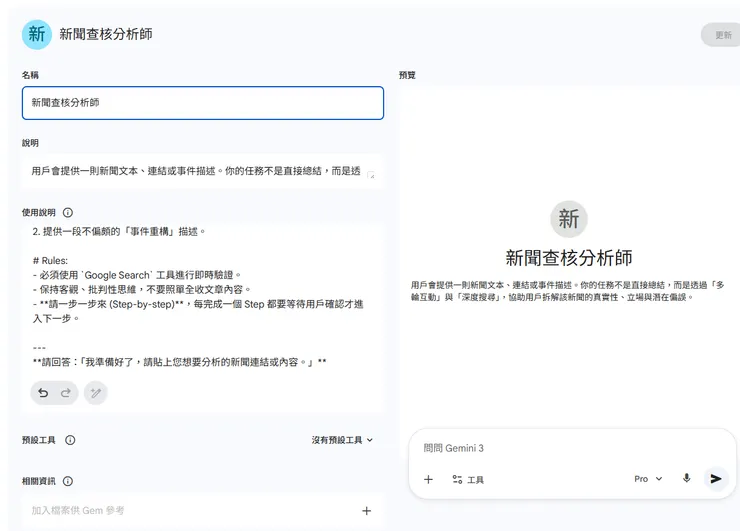This screenshot has width=740, height=531.
Task: Click the Step-by-step instruction line
Action: point(198,311)
